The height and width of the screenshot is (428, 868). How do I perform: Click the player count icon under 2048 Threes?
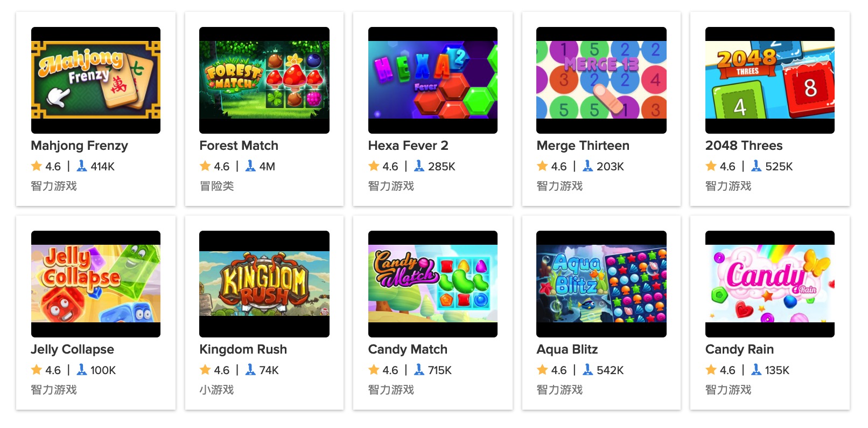click(756, 166)
